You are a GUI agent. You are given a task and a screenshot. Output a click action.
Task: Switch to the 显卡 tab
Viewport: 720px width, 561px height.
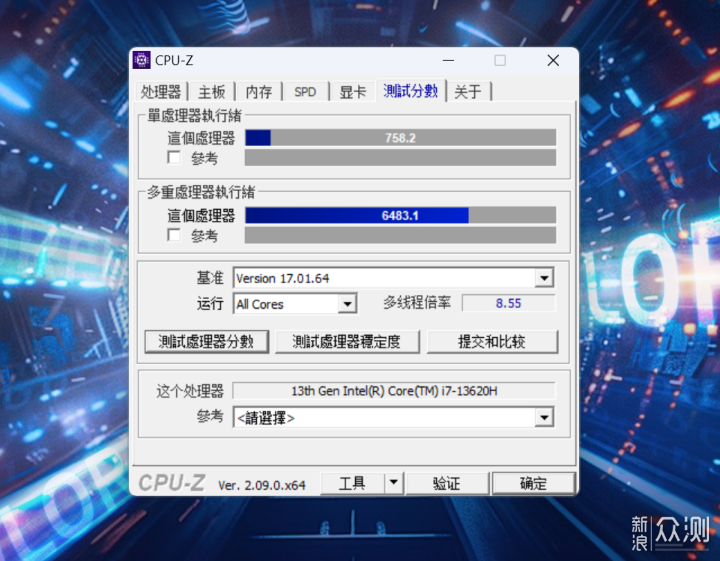coord(352,92)
